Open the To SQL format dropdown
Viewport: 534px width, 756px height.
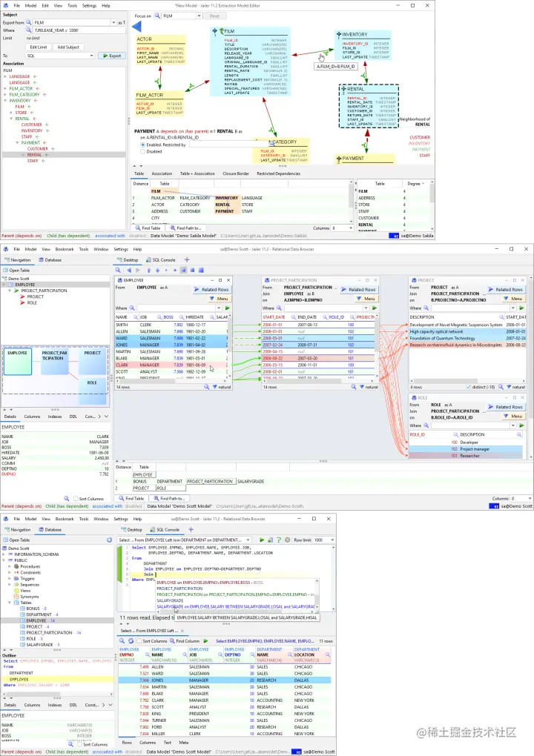pos(92,56)
